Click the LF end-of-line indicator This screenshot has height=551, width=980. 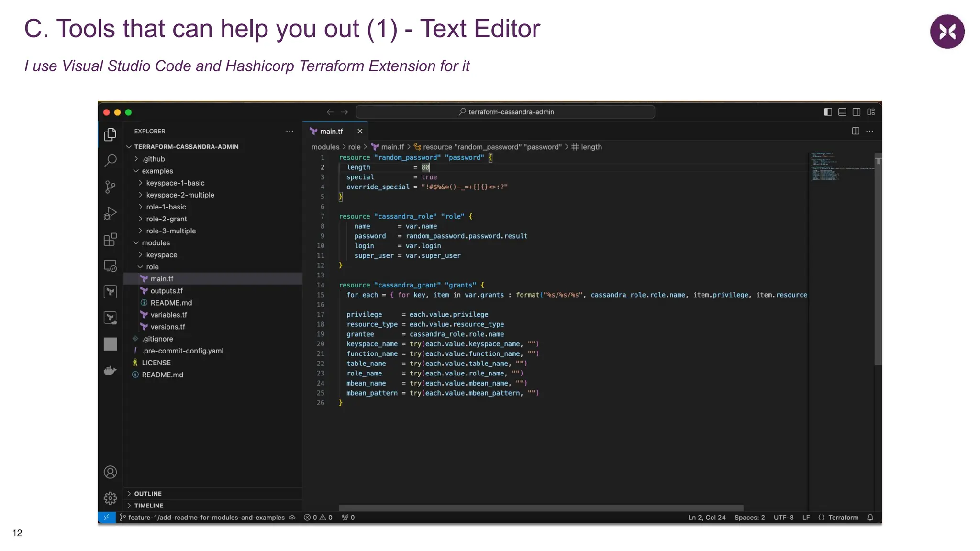click(x=806, y=518)
